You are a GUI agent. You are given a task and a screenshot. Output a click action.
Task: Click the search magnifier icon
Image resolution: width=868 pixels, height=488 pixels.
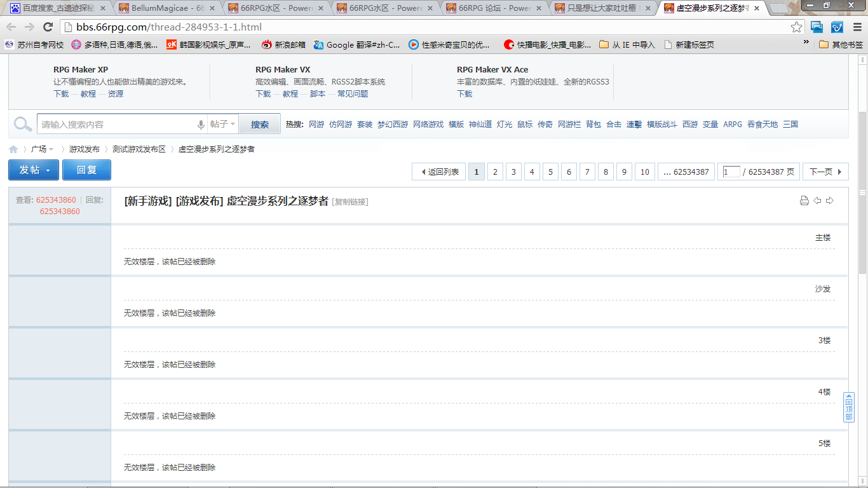tap(23, 124)
